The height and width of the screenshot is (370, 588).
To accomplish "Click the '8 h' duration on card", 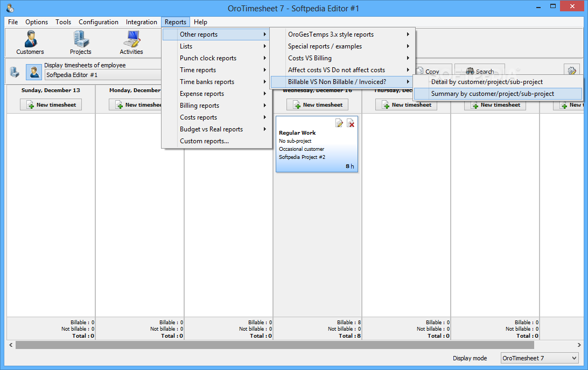I will coord(349,166).
